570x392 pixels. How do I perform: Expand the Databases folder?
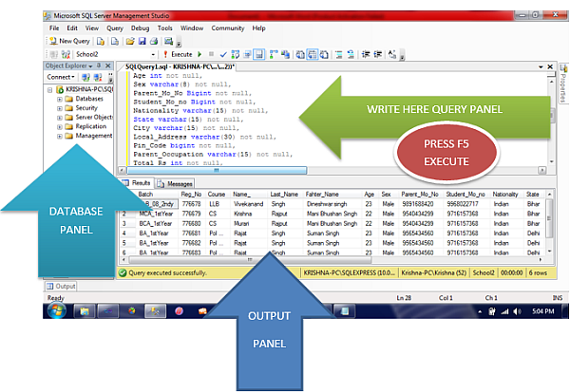[59, 99]
